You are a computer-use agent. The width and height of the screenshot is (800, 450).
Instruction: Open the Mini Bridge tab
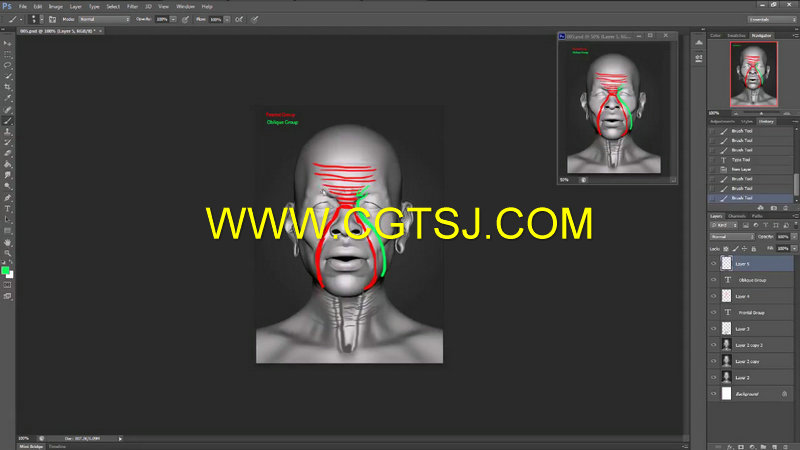[31, 446]
